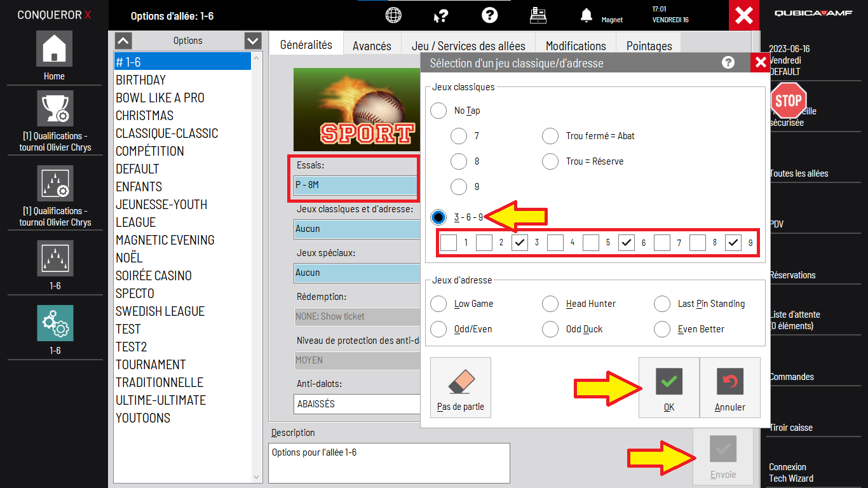Open help in the game selection dialog
The image size is (868, 488).
[x=728, y=62]
